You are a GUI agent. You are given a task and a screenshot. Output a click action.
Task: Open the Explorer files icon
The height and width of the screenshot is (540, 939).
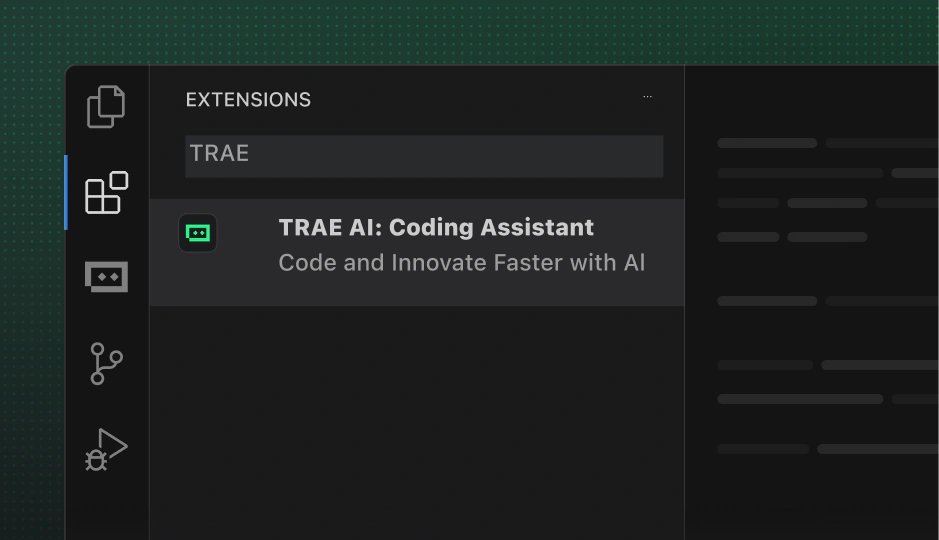pos(106,107)
